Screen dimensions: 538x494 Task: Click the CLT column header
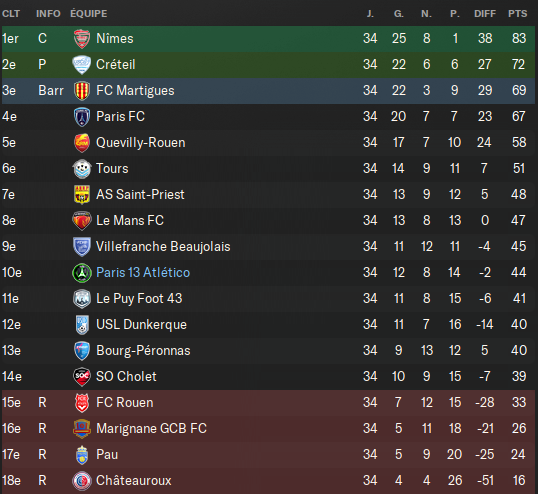pyautogui.click(x=11, y=14)
